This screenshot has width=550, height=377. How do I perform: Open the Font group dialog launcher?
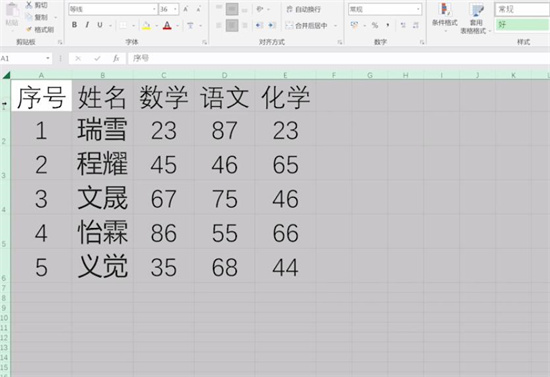(x=204, y=42)
